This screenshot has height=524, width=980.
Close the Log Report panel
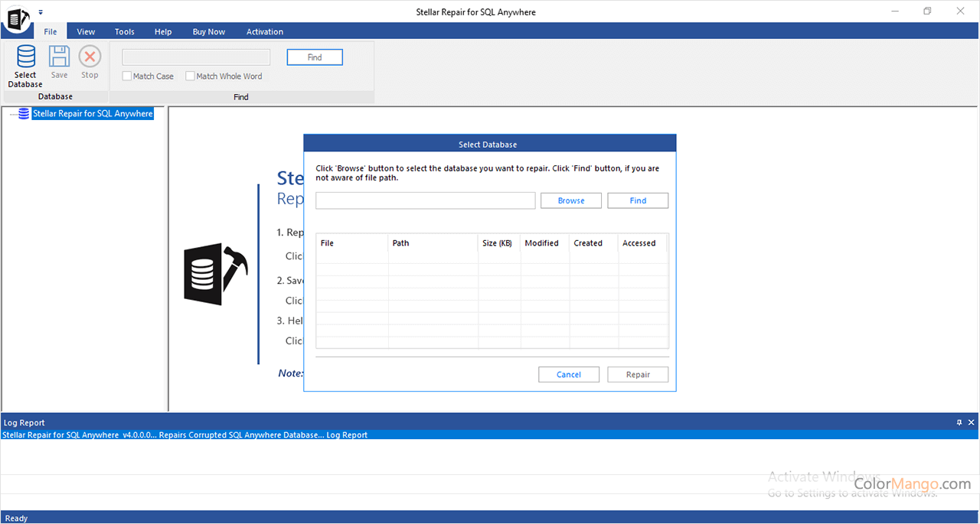(x=972, y=422)
